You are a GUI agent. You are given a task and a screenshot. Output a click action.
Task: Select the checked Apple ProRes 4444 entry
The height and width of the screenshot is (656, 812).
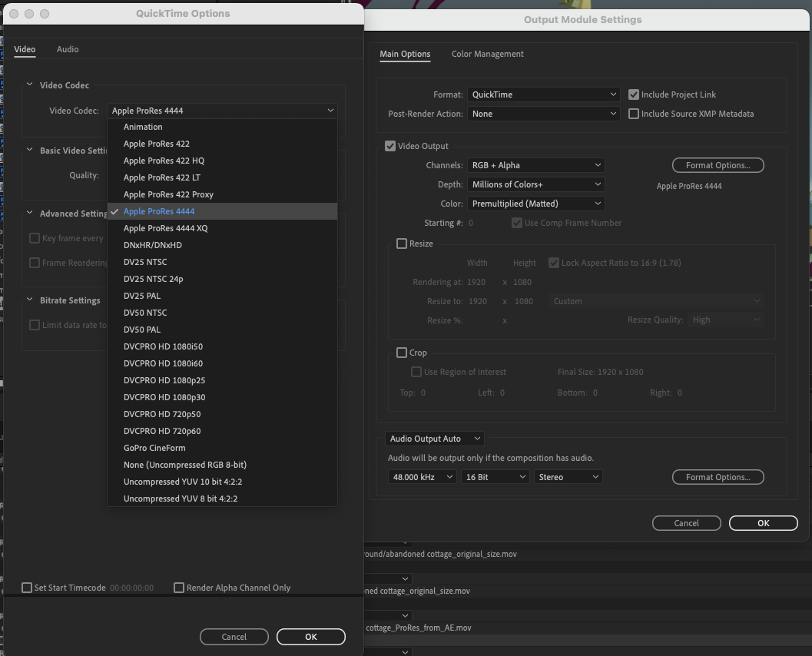click(222, 211)
